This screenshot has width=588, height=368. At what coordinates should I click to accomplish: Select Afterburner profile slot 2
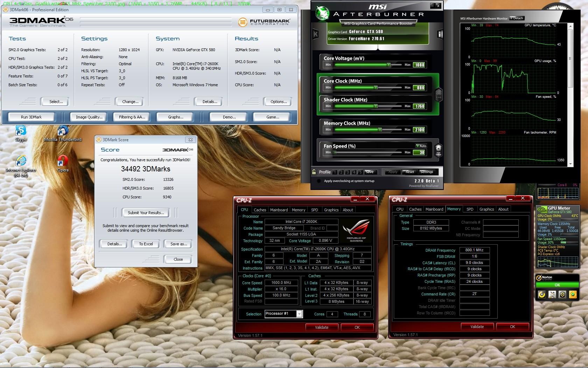[341, 172]
